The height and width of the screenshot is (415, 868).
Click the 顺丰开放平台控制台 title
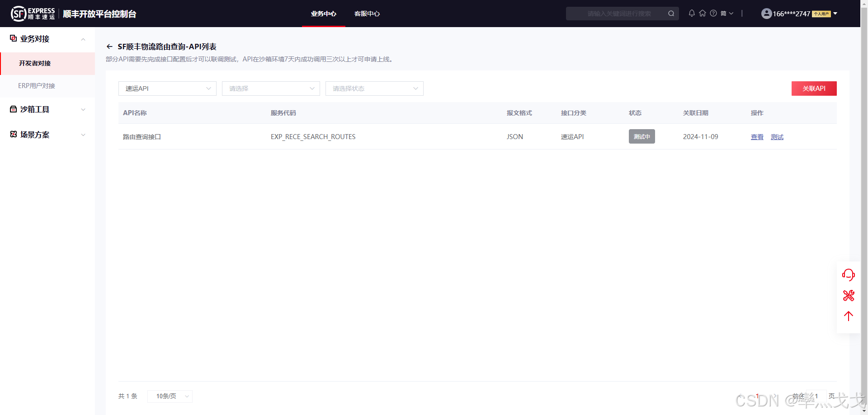pyautogui.click(x=99, y=14)
